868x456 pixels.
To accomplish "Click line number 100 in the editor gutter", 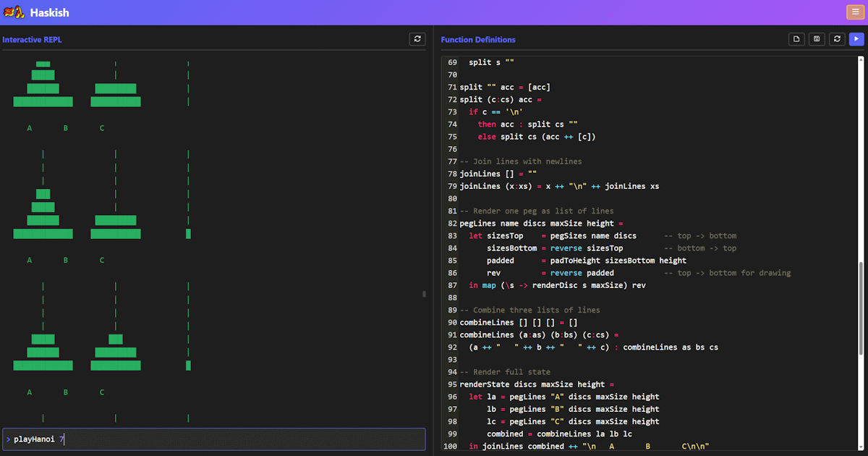I will (451, 446).
